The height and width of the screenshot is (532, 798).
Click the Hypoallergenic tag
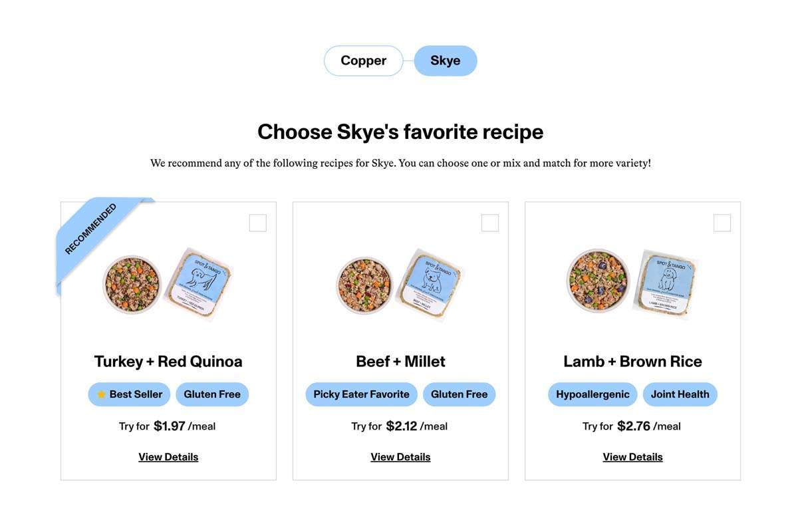click(593, 394)
